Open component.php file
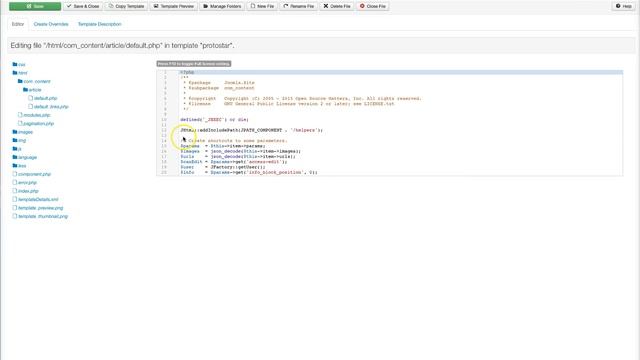The height and width of the screenshot is (360, 640). [32, 174]
